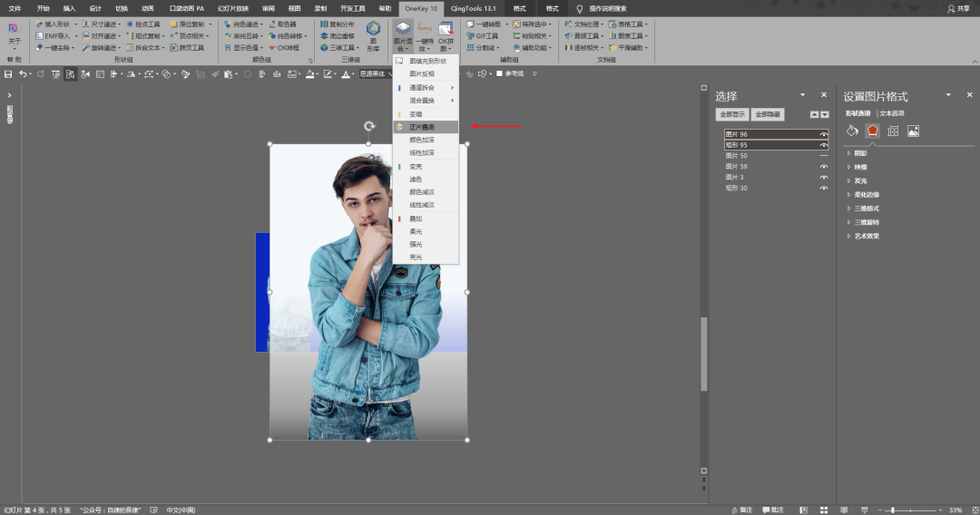Open the 通道拆合 submenu

point(423,87)
